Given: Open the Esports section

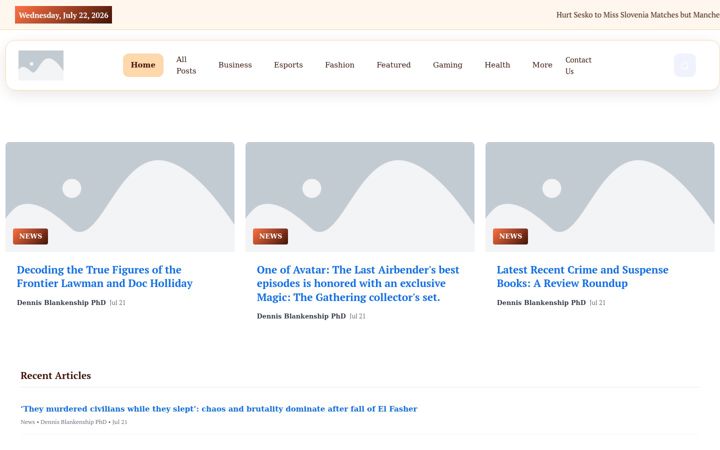Looking at the screenshot, I should coord(288,65).
